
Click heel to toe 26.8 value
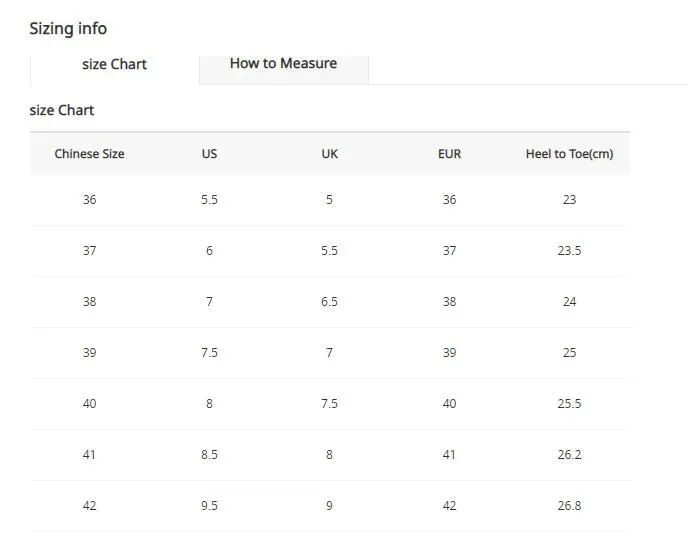570,506
